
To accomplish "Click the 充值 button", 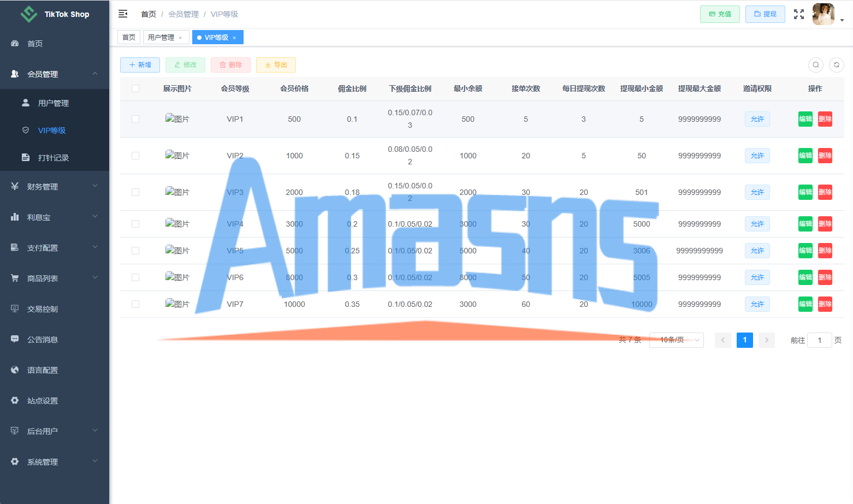I will coord(720,14).
